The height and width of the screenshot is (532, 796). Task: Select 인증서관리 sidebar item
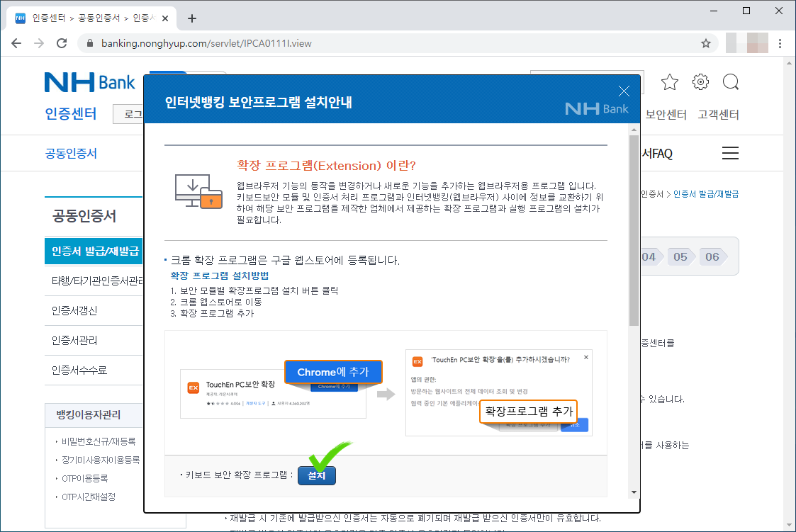click(94, 340)
